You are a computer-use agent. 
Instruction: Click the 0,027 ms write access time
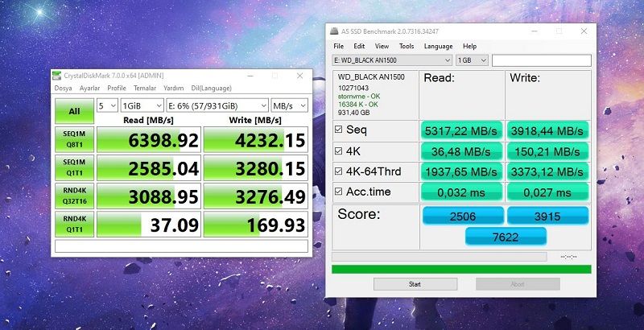click(547, 192)
